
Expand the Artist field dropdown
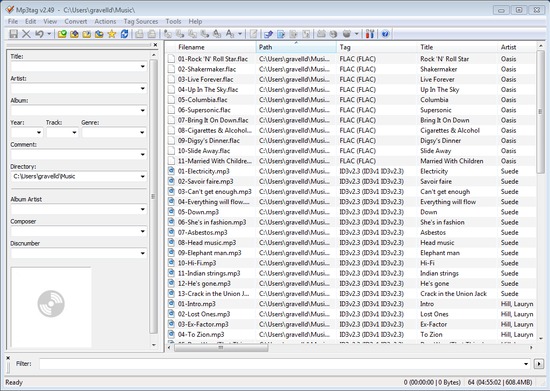tap(142, 88)
